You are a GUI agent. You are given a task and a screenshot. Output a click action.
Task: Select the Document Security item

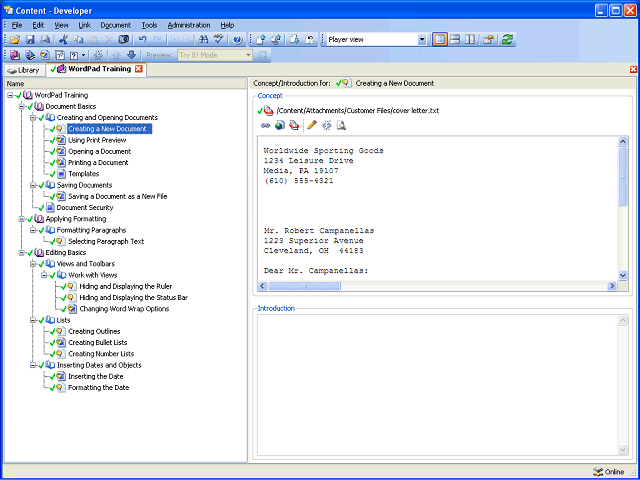point(85,207)
